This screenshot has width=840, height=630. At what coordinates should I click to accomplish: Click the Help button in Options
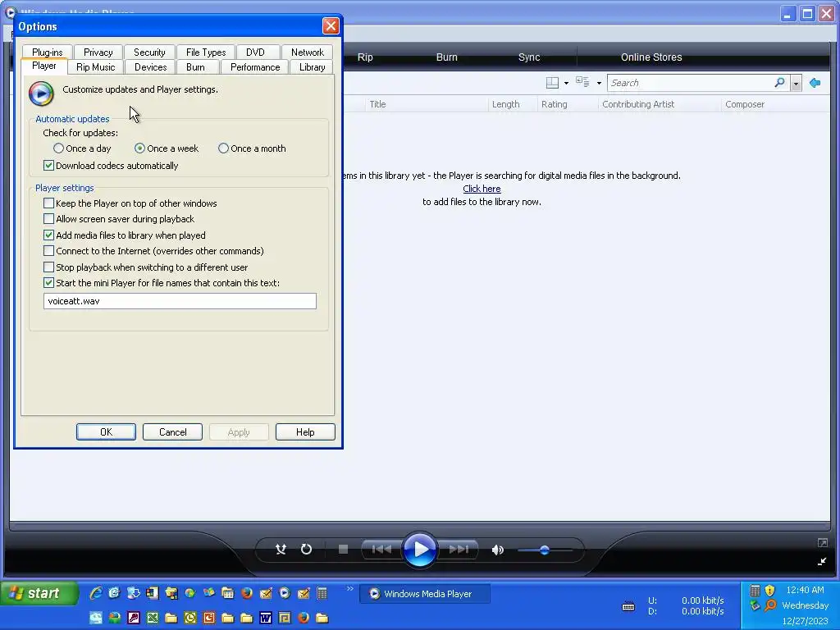tap(305, 431)
